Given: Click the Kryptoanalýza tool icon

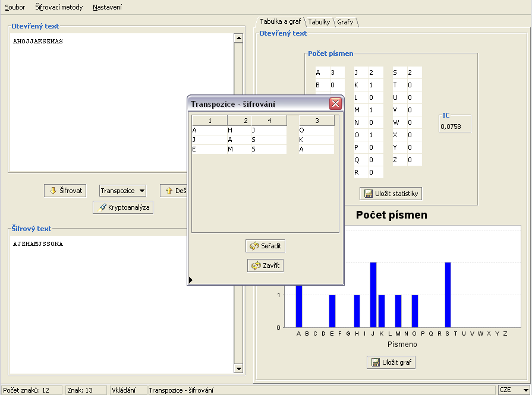Looking at the screenshot, I should (x=102, y=207).
